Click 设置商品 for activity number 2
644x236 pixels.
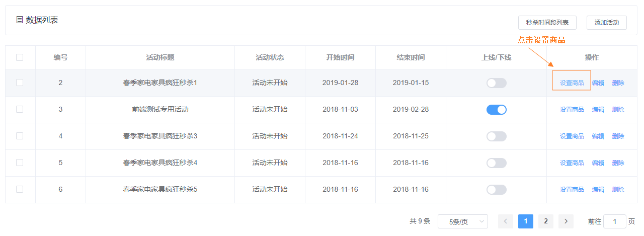tap(572, 83)
